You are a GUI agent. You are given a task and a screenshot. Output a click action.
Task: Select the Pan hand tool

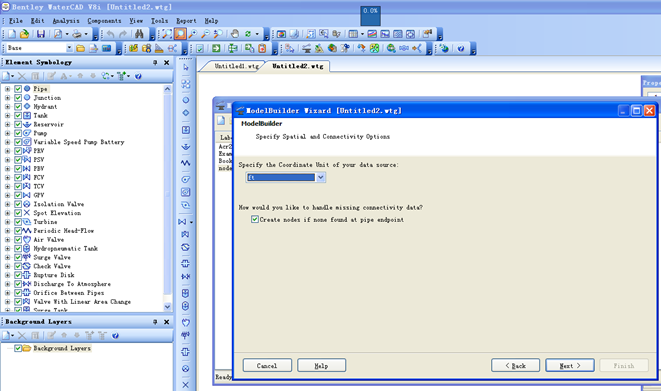[x=234, y=34]
